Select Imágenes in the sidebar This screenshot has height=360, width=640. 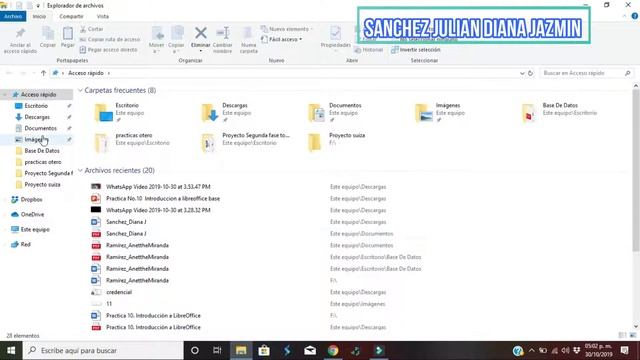pos(36,139)
